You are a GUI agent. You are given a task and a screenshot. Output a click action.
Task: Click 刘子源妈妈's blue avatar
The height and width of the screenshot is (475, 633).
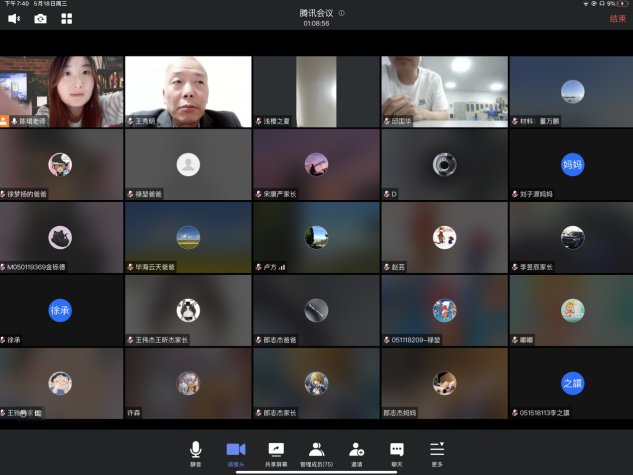[x=572, y=164]
